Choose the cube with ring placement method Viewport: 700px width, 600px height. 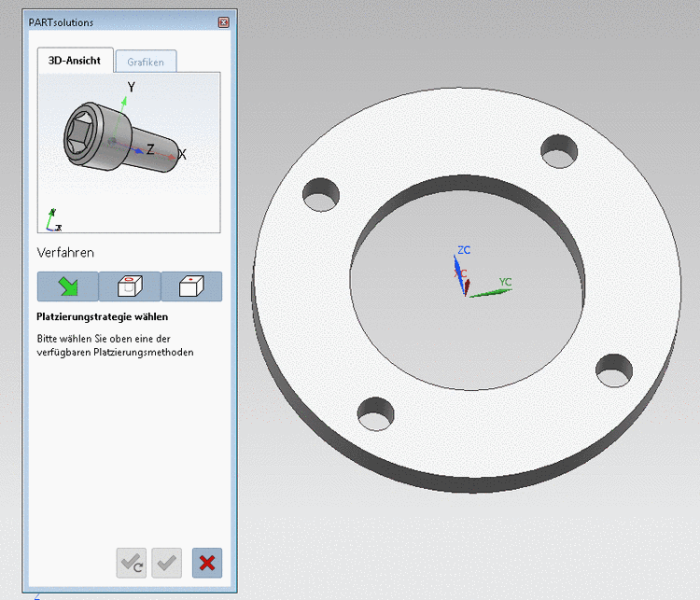[130, 286]
